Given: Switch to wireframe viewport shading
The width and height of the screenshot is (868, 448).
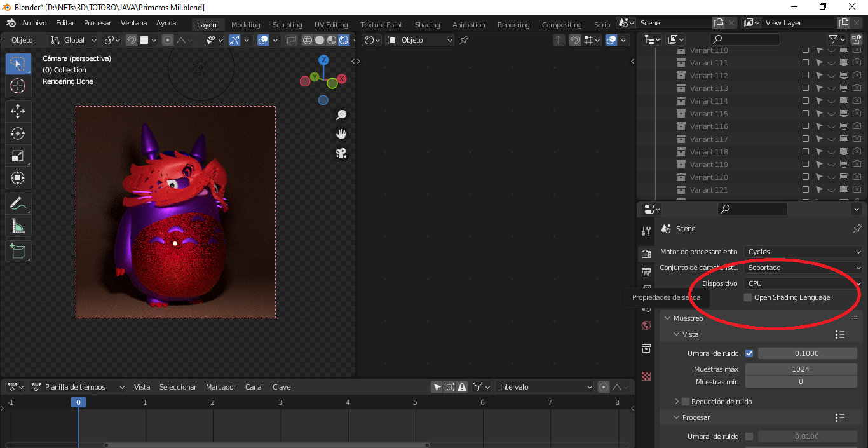Looking at the screenshot, I should click(x=308, y=40).
